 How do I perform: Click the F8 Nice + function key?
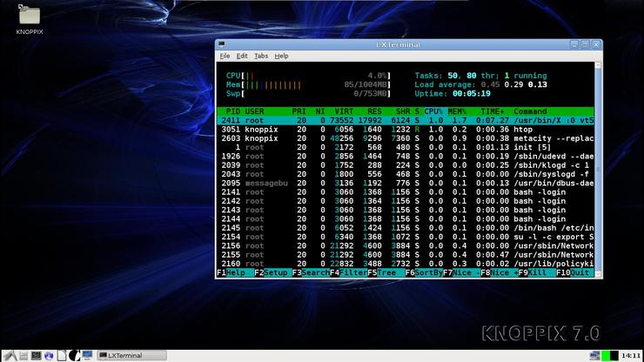500,273
